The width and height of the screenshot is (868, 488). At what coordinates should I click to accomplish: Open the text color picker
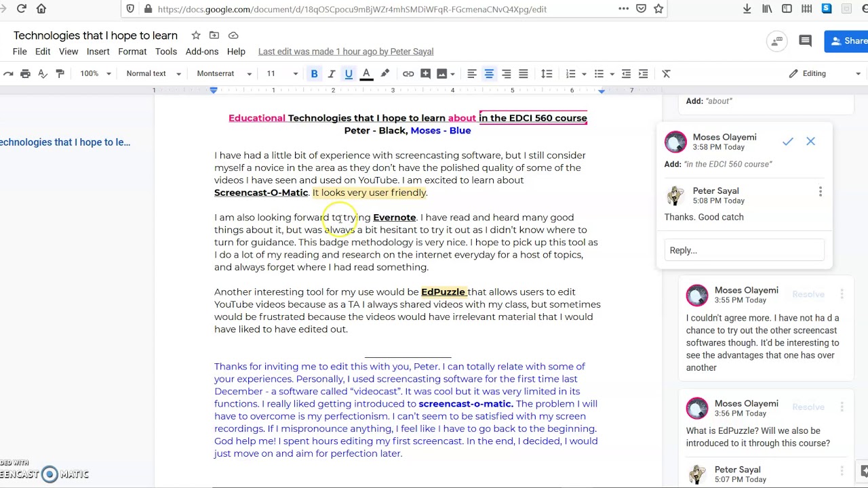tap(366, 73)
